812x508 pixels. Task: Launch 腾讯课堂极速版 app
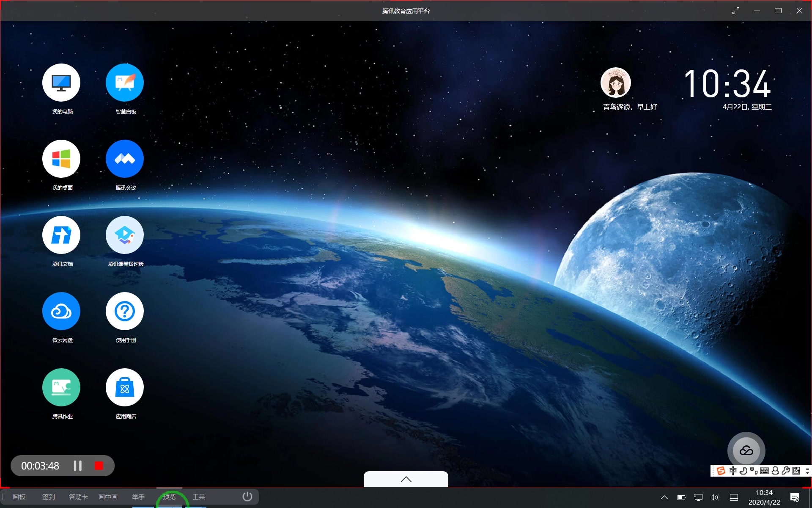(x=125, y=235)
